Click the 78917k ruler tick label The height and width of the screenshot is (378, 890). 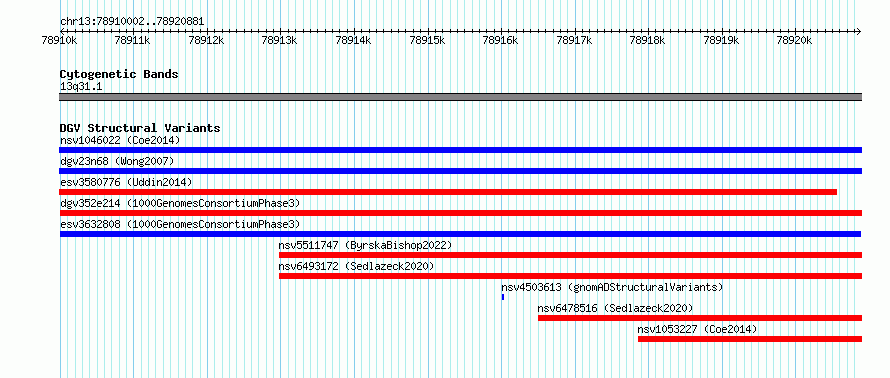[x=575, y=40]
